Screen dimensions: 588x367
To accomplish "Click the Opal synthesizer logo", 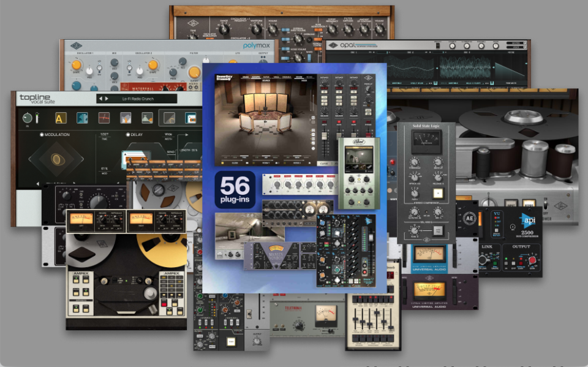I will point(348,45).
